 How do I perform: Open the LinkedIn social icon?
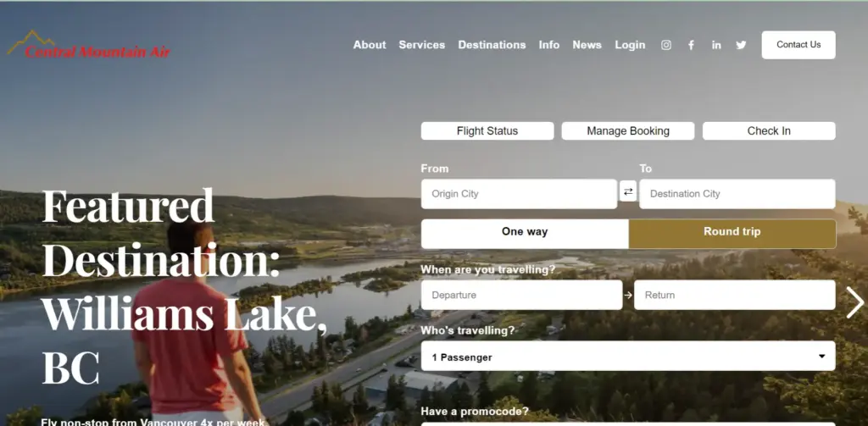click(x=716, y=46)
